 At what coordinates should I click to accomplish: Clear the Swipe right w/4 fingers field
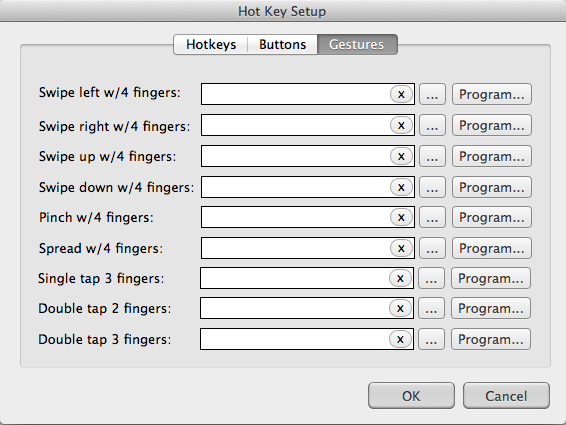pos(401,125)
